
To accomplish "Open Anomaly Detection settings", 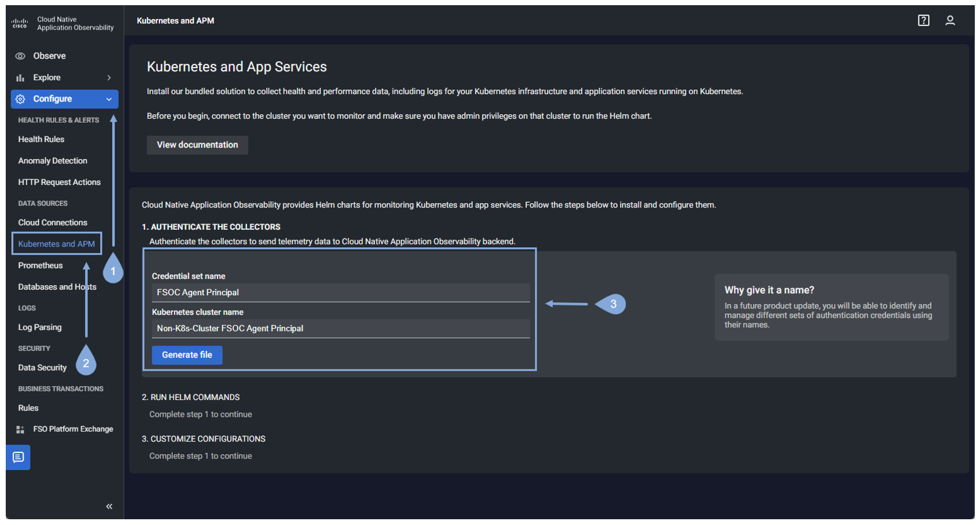I will pyautogui.click(x=52, y=161).
